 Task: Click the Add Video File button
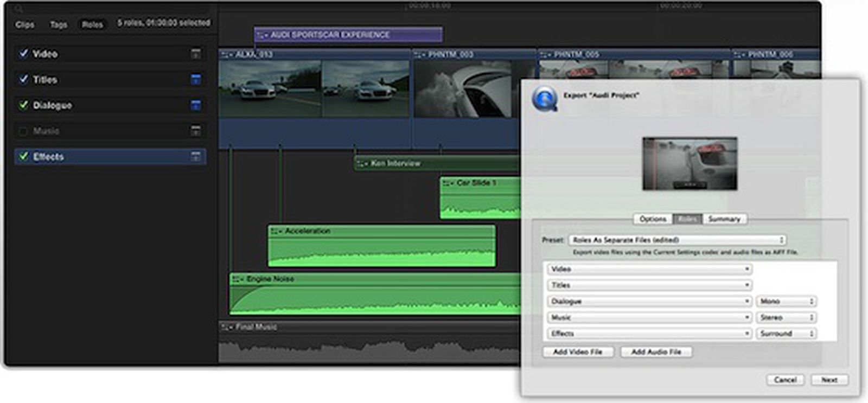(578, 352)
